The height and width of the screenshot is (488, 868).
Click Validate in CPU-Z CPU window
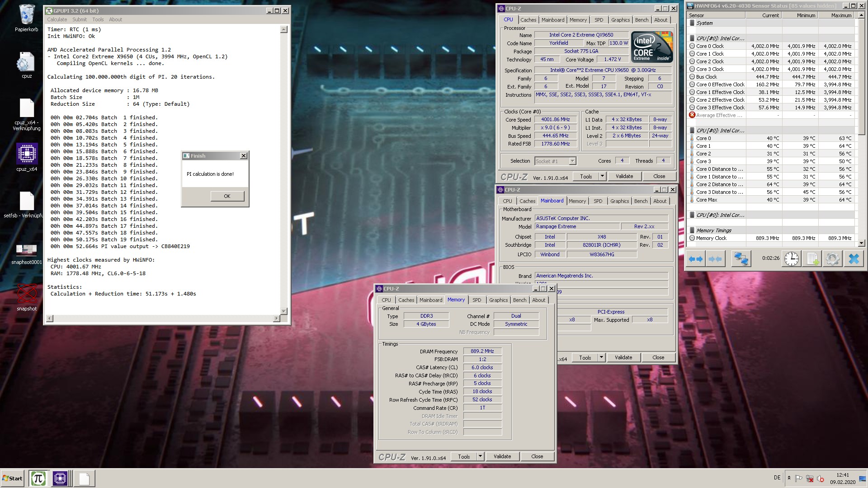tap(624, 176)
